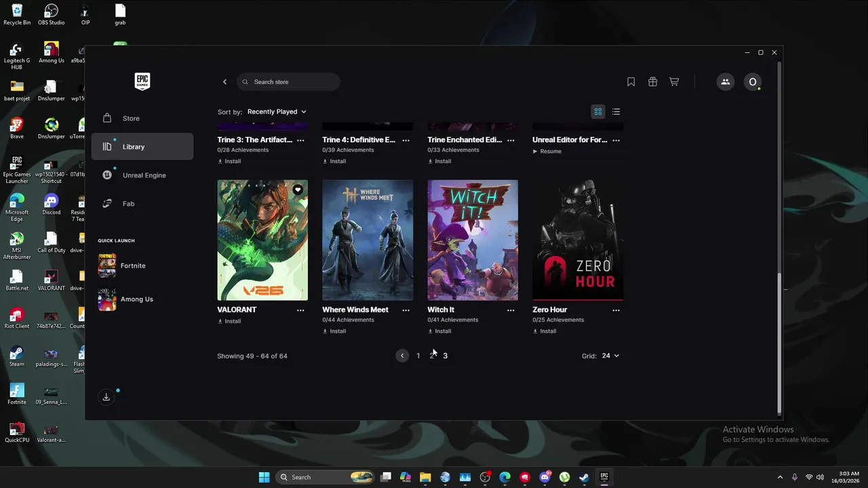Click Trine 3: The Artifact title

255,140
